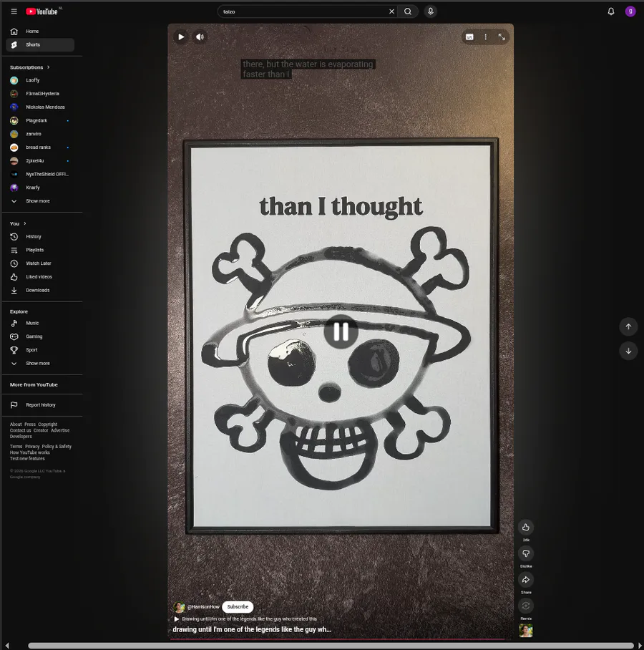Viewport: 644px width, 650px height.
Task: Go to next Short
Action: pos(628,351)
